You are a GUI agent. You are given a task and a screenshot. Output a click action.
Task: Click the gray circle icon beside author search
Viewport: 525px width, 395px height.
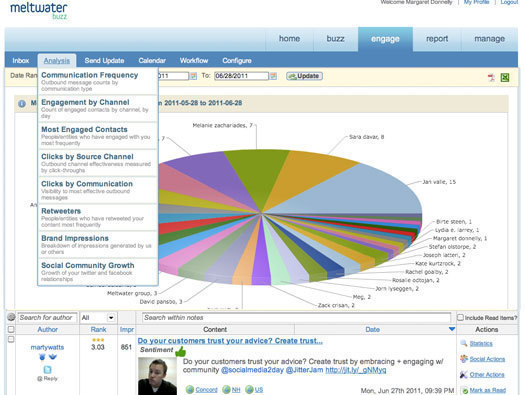click(11, 317)
